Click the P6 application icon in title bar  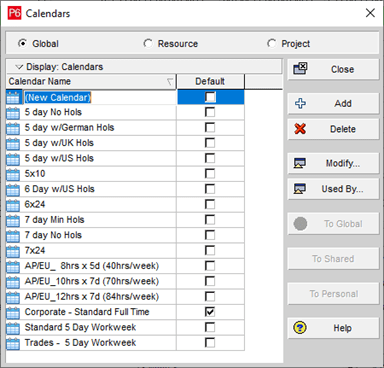point(14,14)
